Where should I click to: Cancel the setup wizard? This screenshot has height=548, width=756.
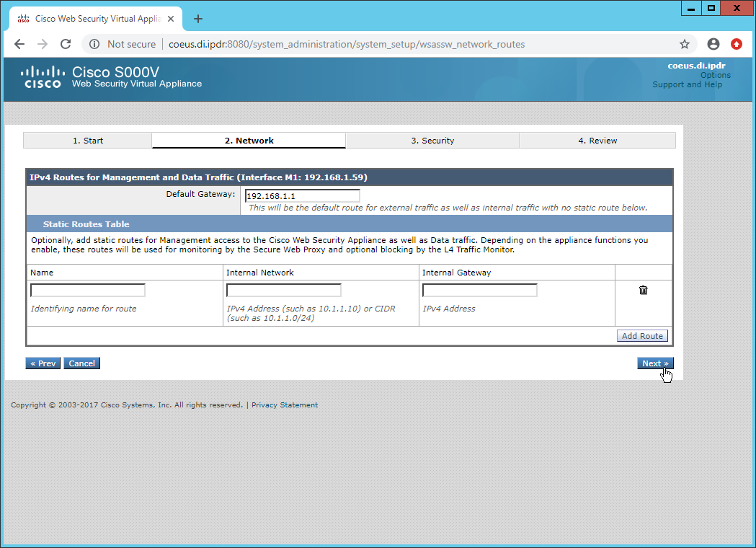click(x=81, y=363)
